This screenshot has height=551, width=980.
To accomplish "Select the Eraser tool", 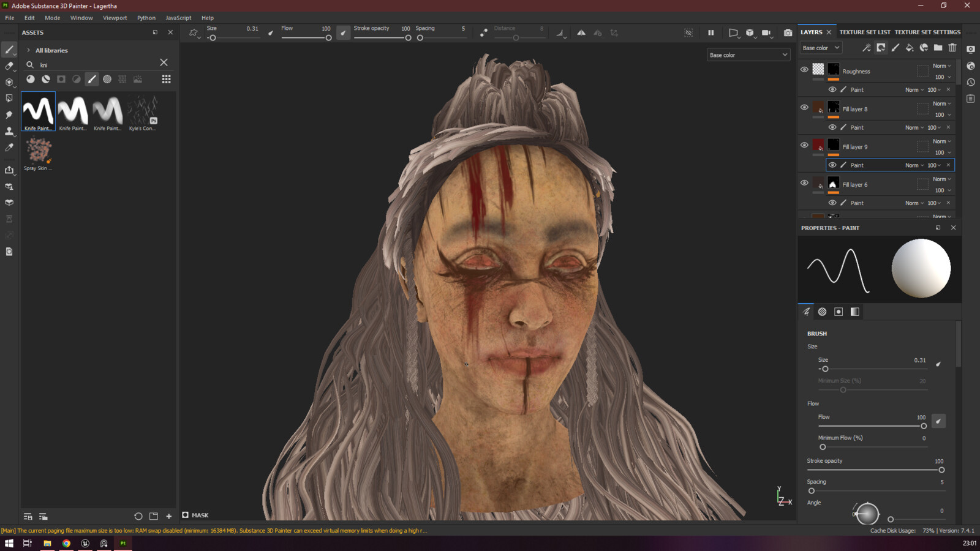I will 9,66.
